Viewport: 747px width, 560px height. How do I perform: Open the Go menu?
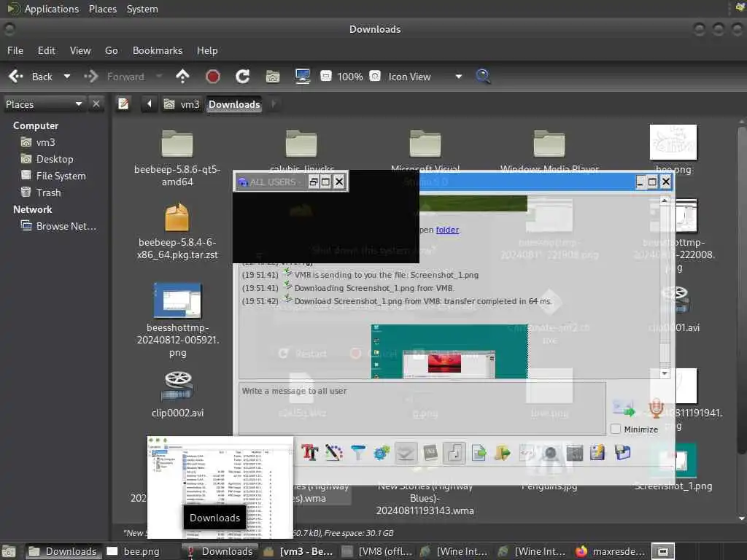111,50
